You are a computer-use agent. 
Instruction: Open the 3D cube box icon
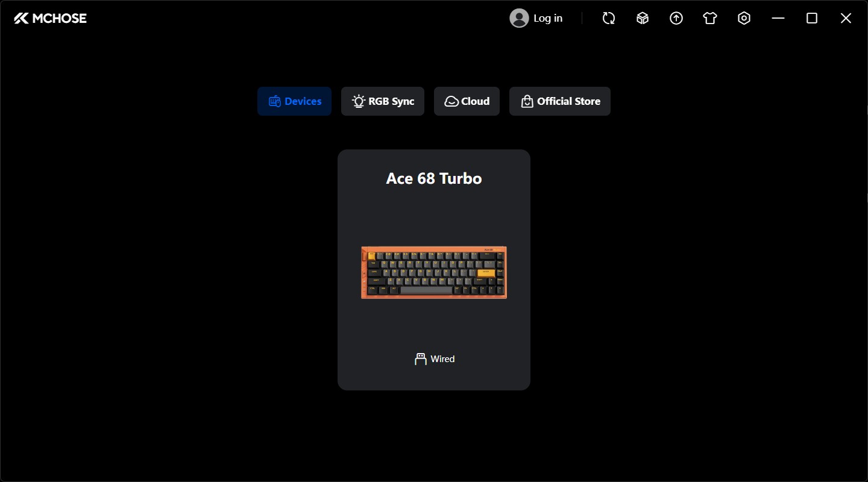[643, 18]
